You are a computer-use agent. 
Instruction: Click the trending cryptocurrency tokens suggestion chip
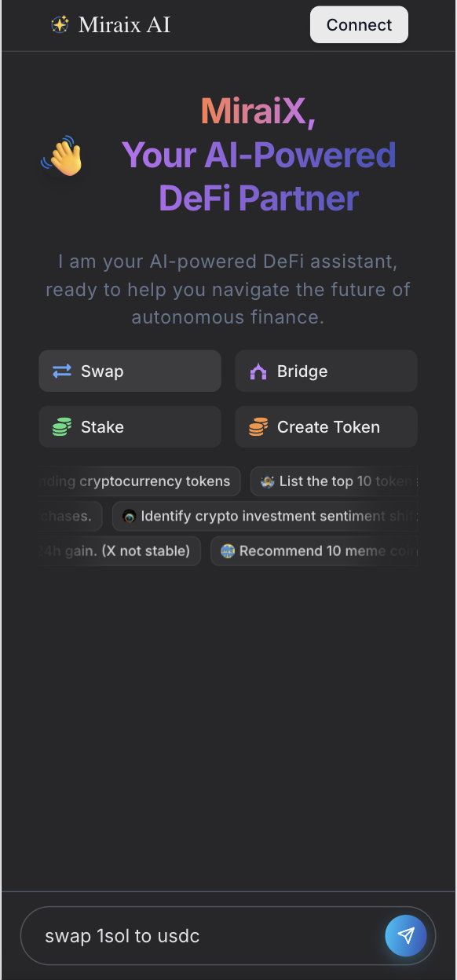coord(137,481)
